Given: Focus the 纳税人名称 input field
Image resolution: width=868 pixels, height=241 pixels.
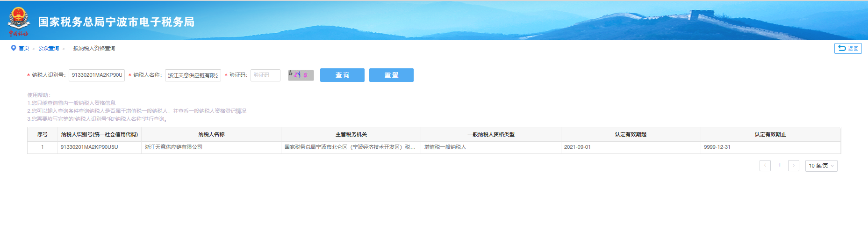Looking at the screenshot, I should tap(193, 75).
